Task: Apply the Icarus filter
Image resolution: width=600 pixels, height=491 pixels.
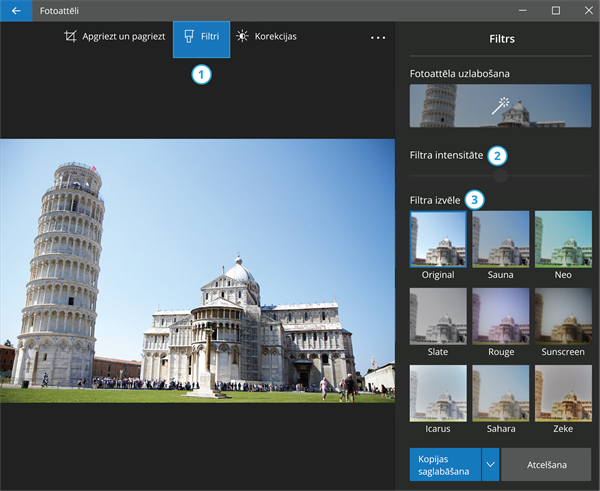Action: [437, 393]
